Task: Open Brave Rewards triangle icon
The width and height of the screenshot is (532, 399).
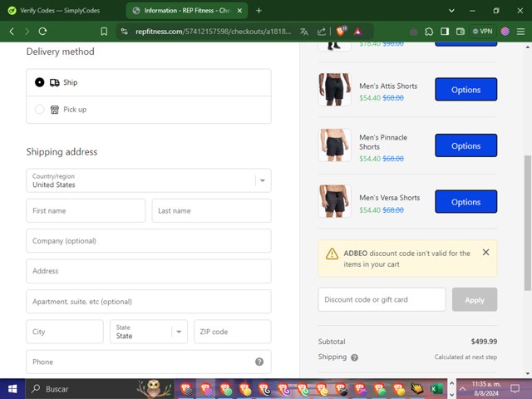Action: [358, 32]
